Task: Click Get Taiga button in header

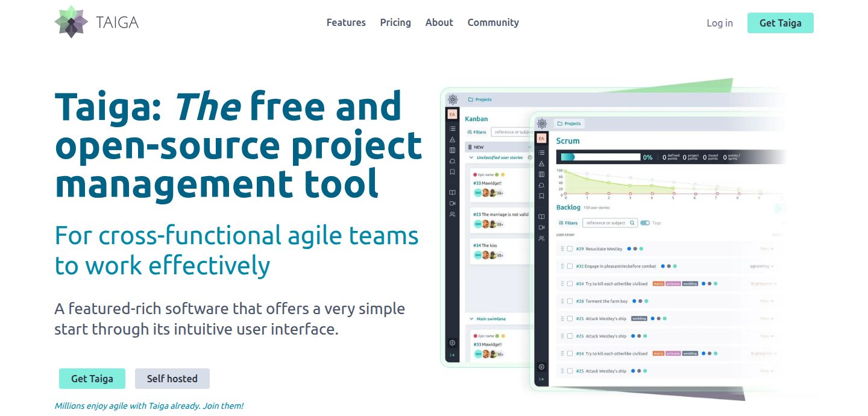Action: pyautogui.click(x=781, y=23)
